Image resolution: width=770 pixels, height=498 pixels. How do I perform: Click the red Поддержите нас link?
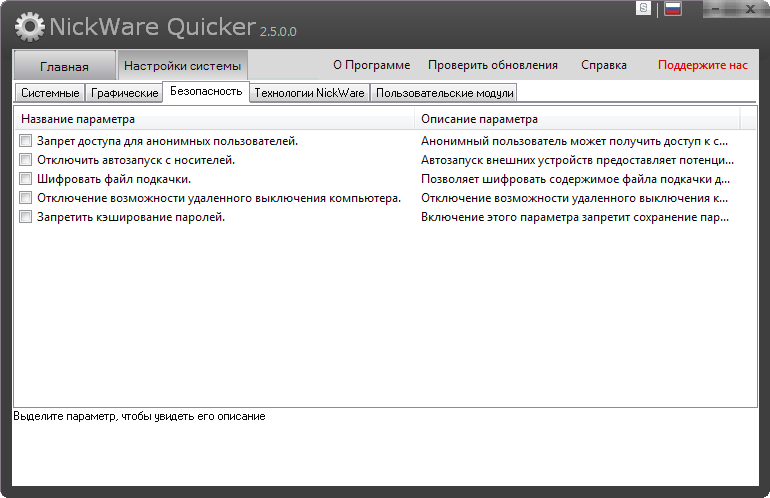tap(703, 65)
